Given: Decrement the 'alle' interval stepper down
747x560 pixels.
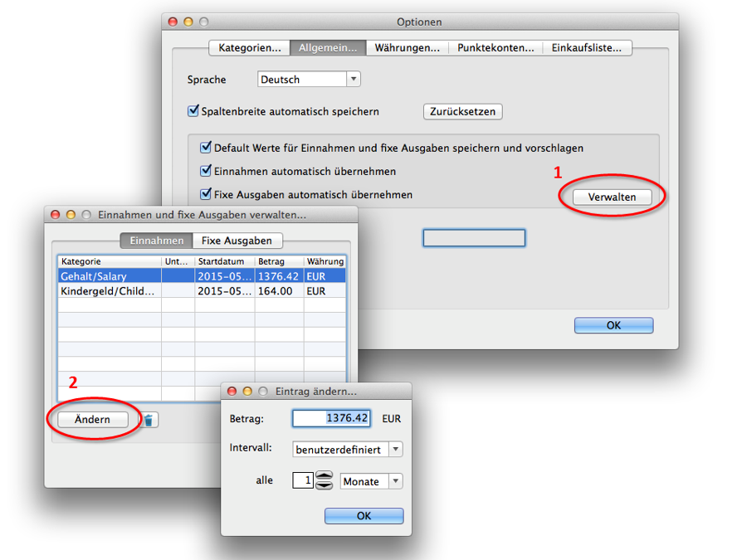Looking at the screenshot, I should click(x=324, y=485).
